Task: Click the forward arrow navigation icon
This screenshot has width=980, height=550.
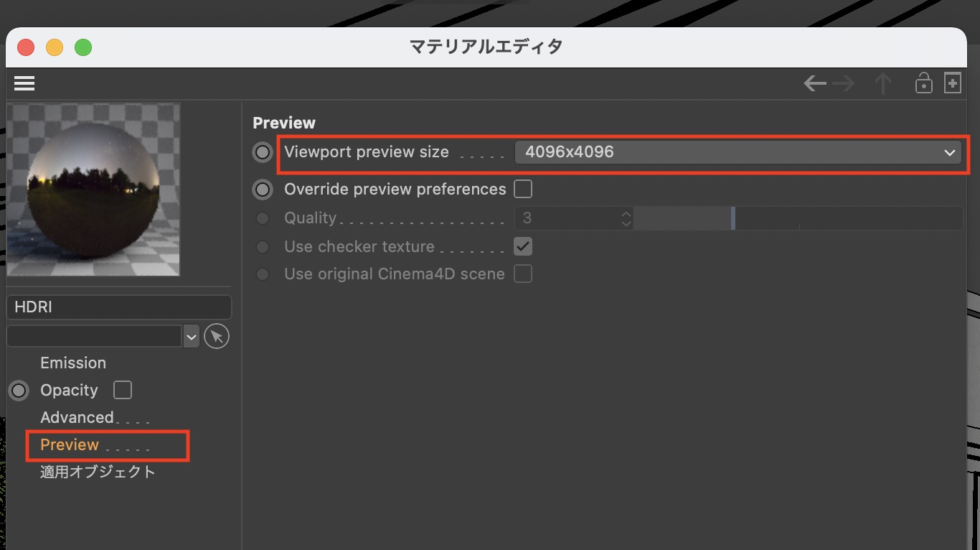Action: 844,84
